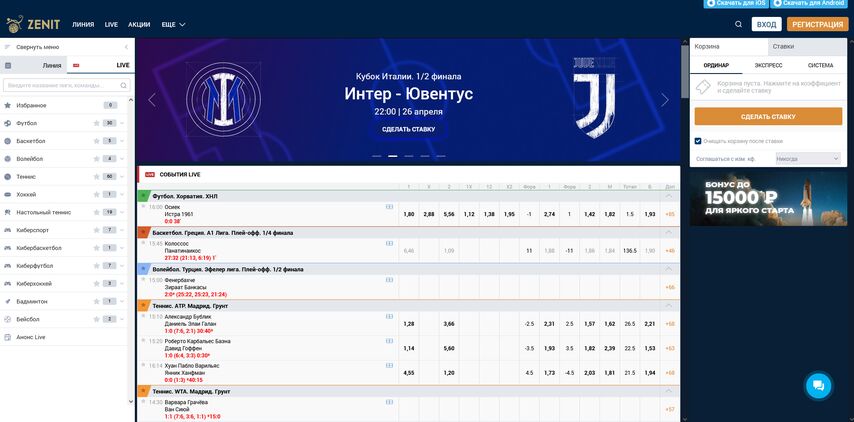Click the Киберспорт gamepad icon

(x=8, y=230)
